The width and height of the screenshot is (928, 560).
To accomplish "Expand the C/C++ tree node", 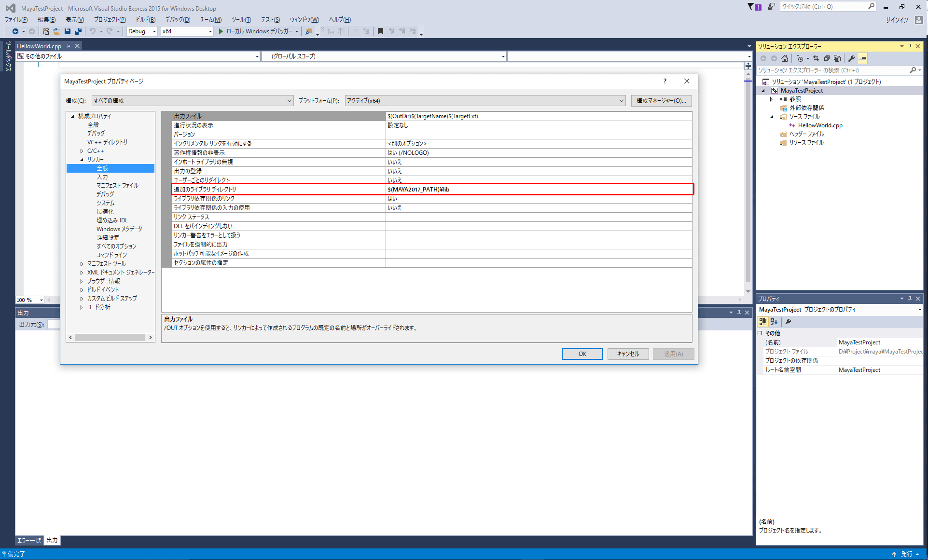I will tap(82, 151).
